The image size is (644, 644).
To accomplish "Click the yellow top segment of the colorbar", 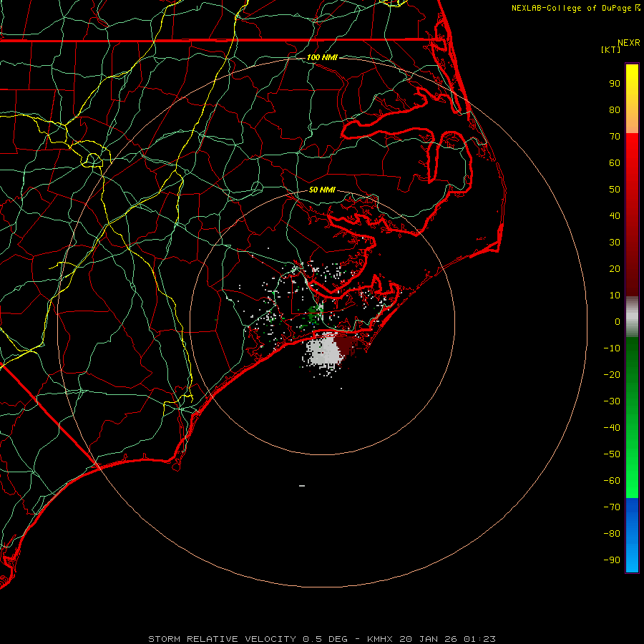I will (632, 98).
